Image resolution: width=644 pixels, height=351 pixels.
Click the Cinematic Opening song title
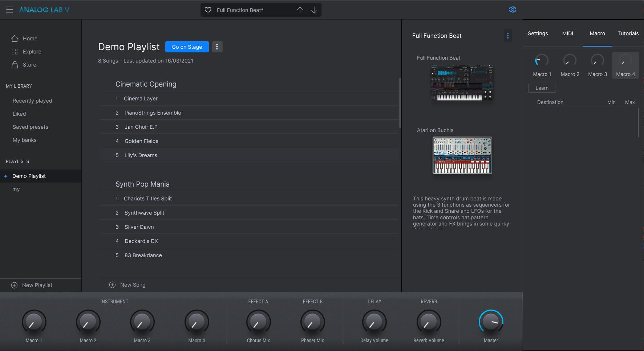coord(146,84)
